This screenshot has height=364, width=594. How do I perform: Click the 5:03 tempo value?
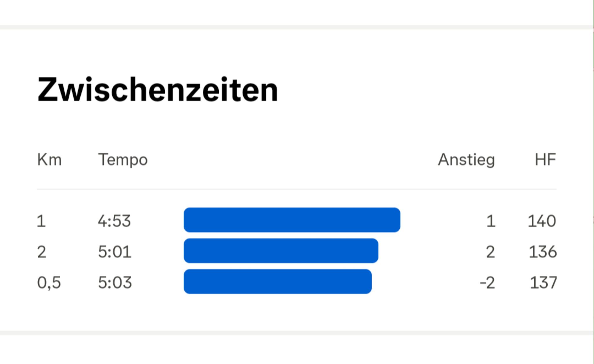point(115,282)
